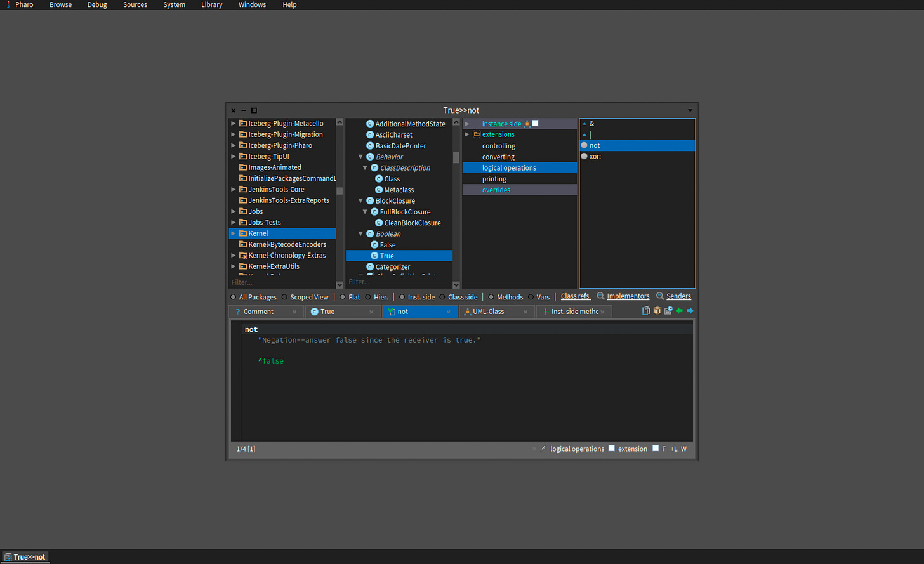This screenshot has width=924, height=564.
Task: Select the Flat view radio button
Action: click(x=343, y=297)
